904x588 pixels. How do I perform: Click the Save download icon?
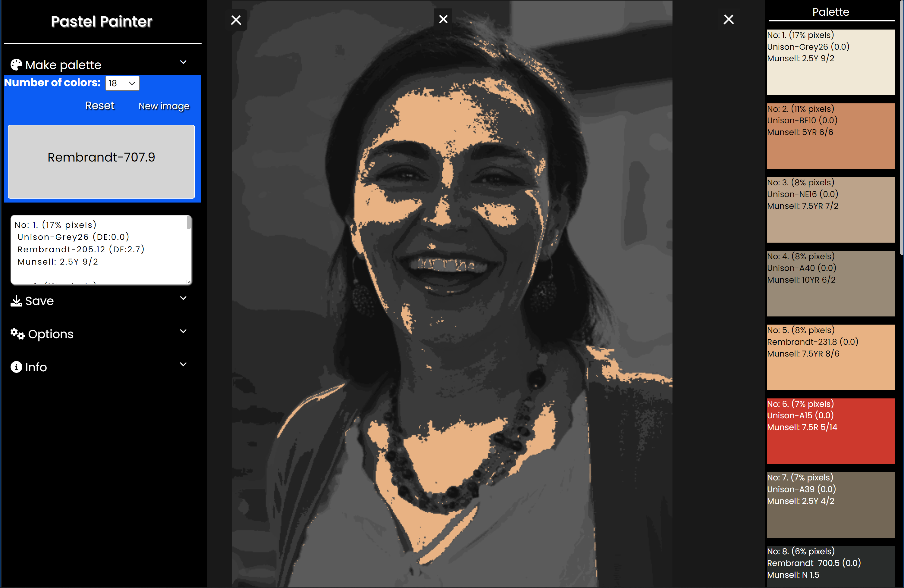click(x=16, y=301)
